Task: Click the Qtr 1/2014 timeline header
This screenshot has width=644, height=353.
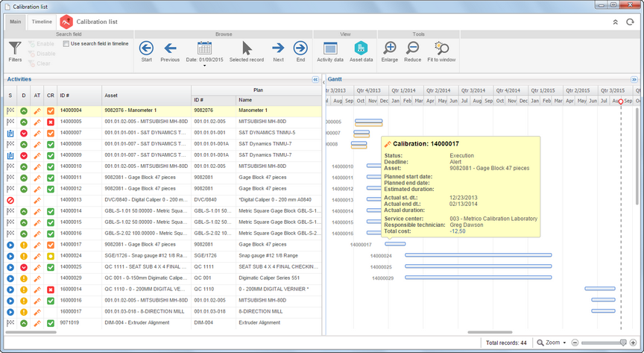Action: pos(403,90)
